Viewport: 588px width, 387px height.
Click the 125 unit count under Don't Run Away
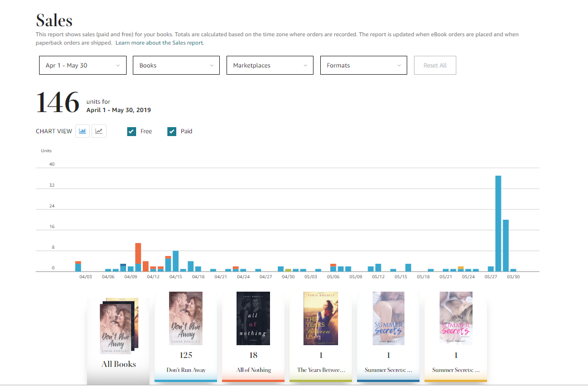[x=185, y=355]
